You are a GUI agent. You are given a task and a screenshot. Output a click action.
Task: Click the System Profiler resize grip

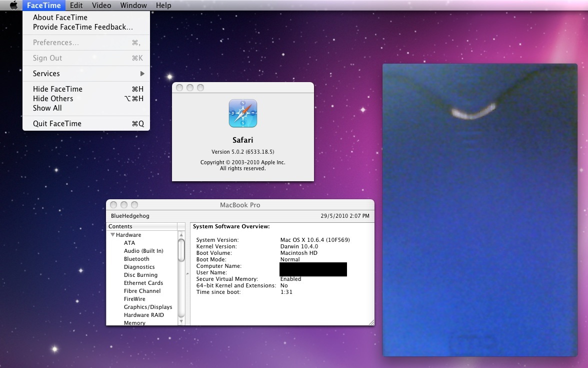371,322
